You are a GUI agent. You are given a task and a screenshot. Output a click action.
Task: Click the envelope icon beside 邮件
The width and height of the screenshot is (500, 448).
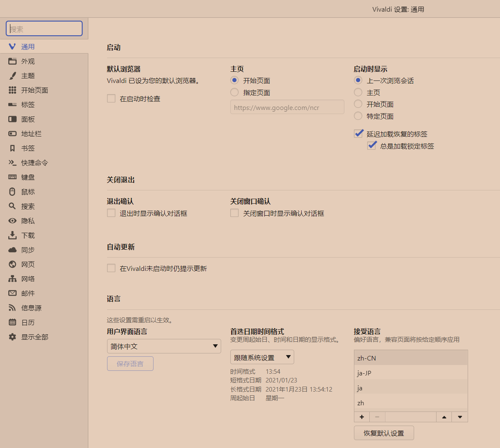point(12,293)
